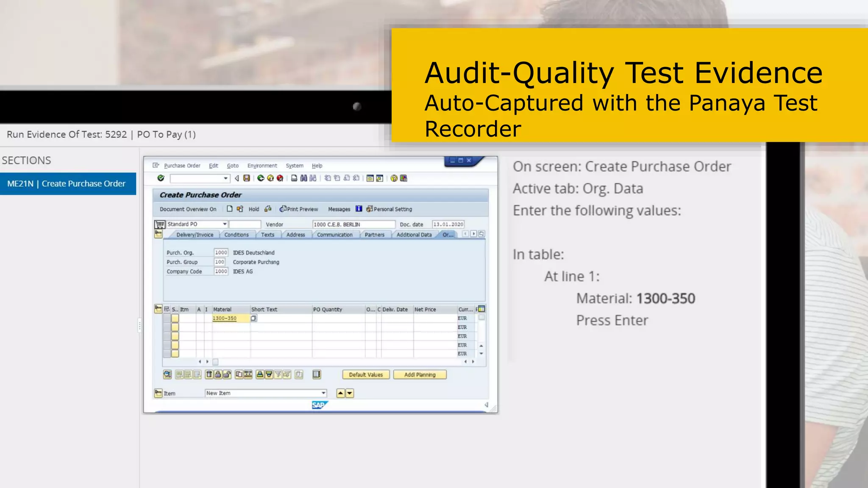Click the Find Next binoculars icon
This screenshot has width=868, height=488.
pos(313,178)
